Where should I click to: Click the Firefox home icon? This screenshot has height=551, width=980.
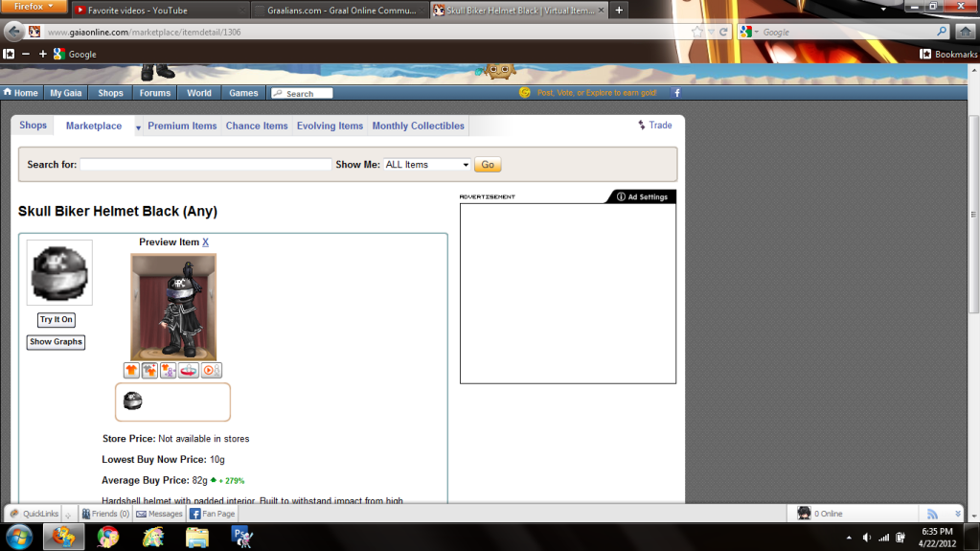click(965, 32)
